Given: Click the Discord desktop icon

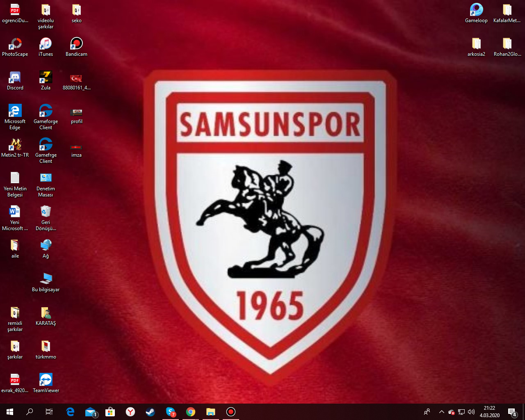Looking at the screenshot, I should [15, 81].
